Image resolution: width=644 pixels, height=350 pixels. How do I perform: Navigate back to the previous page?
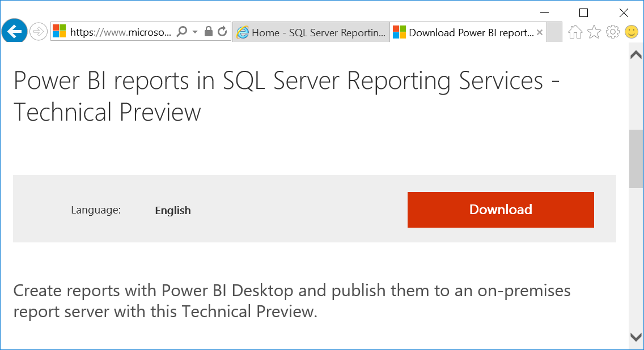pos(14,31)
